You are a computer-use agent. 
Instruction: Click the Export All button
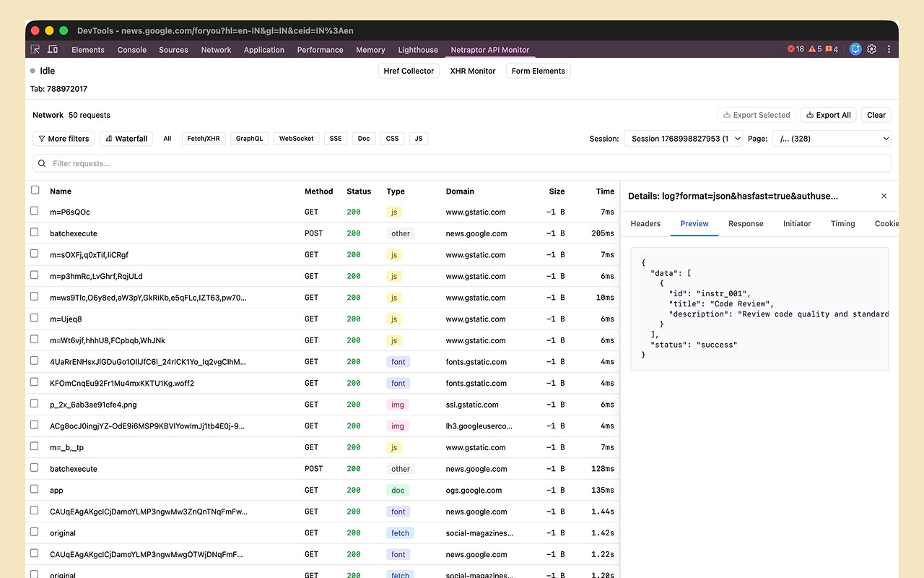(x=828, y=114)
